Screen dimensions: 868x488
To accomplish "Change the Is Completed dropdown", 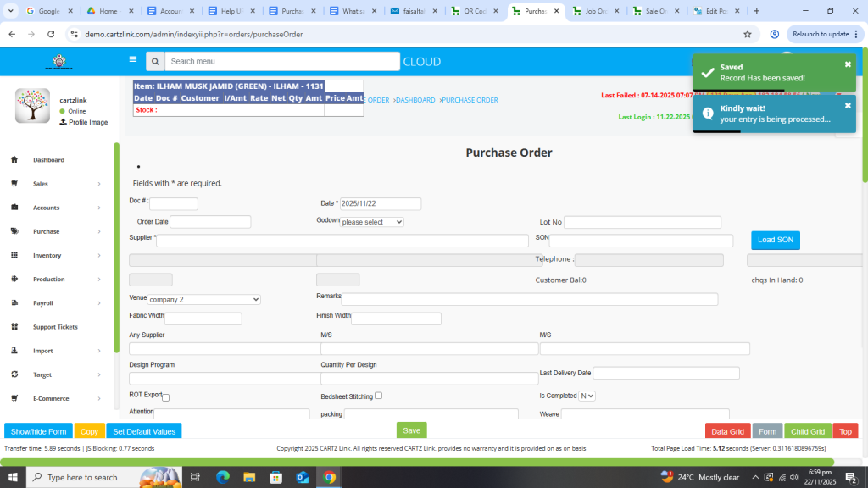I will 587,396.
